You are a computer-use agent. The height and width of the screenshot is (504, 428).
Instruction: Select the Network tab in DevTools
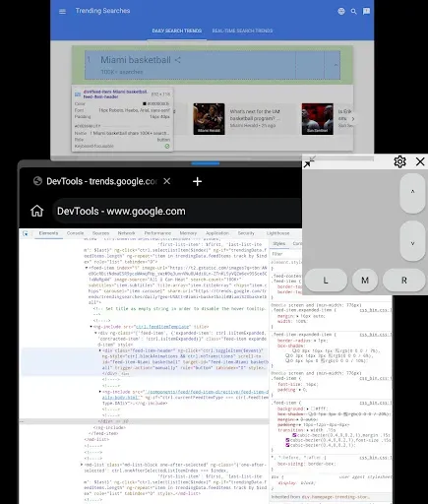click(x=126, y=233)
